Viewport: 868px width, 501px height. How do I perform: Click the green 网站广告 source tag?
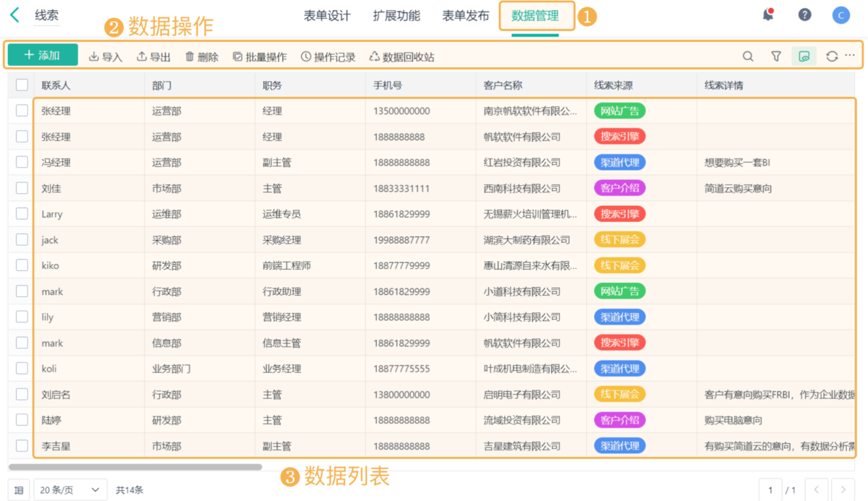[619, 111]
